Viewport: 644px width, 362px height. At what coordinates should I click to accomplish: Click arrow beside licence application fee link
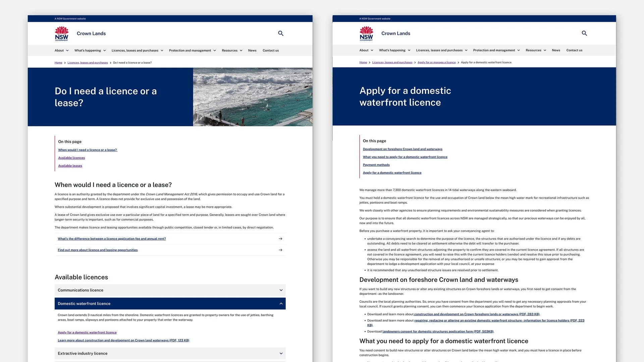coord(280,239)
